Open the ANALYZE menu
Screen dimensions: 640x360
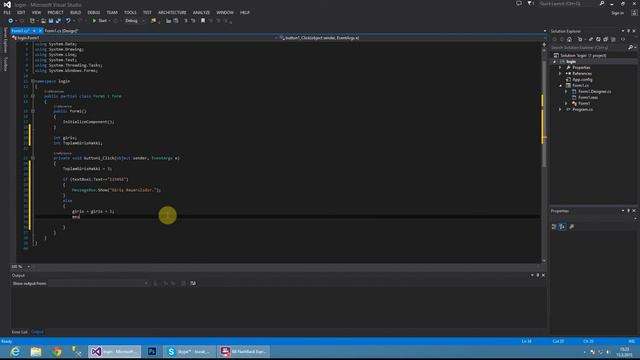pyautogui.click(x=201, y=13)
